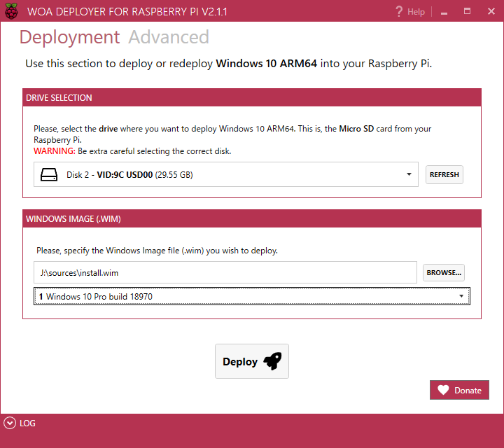The height and width of the screenshot is (448, 504).
Task: Click the DRIVE SELECTION header
Action: (252, 97)
